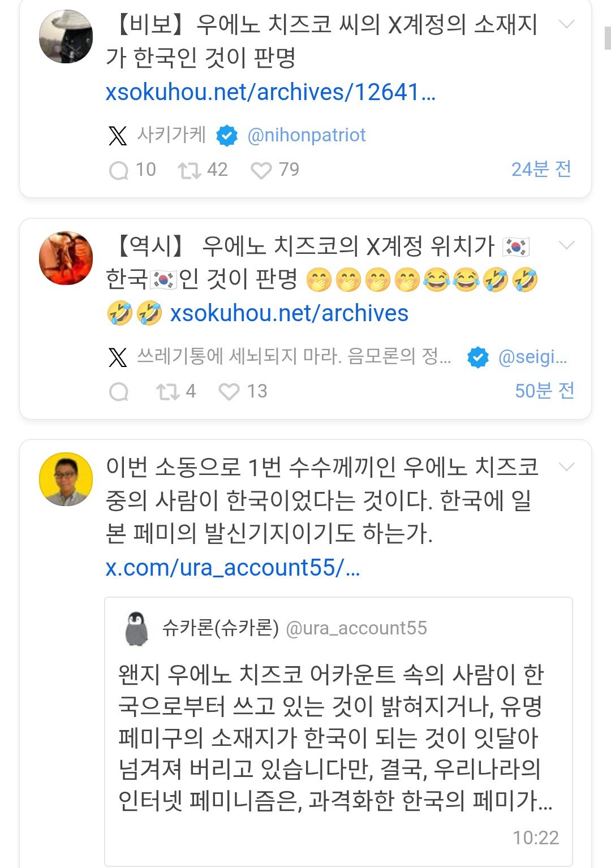Click verified badge next to @nihonpatriot
Viewport: 611px width, 868px height.
coord(227,136)
